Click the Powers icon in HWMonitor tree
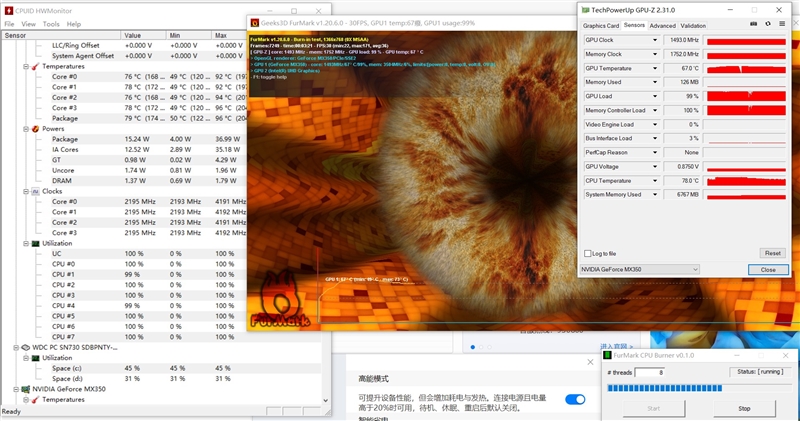 [x=34, y=128]
